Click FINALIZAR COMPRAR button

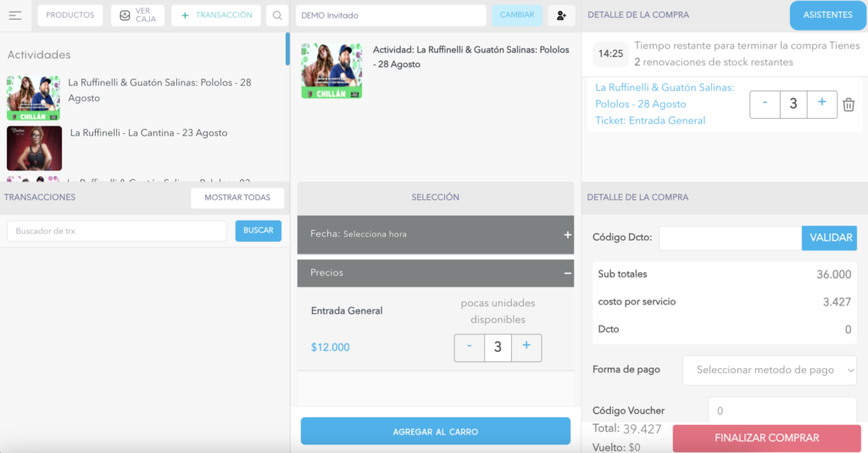click(x=766, y=438)
